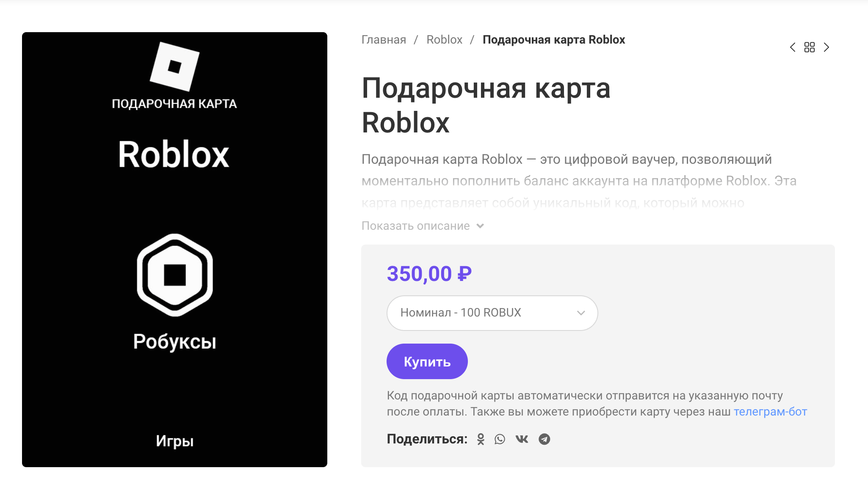Open the "телеграм-бот" link
The width and height of the screenshot is (868, 490).
click(x=770, y=412)
